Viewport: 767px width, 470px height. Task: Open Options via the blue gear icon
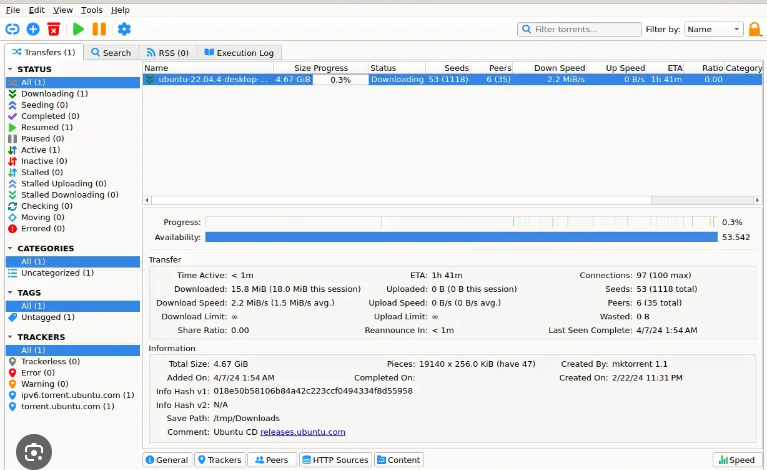coord(124,29)
